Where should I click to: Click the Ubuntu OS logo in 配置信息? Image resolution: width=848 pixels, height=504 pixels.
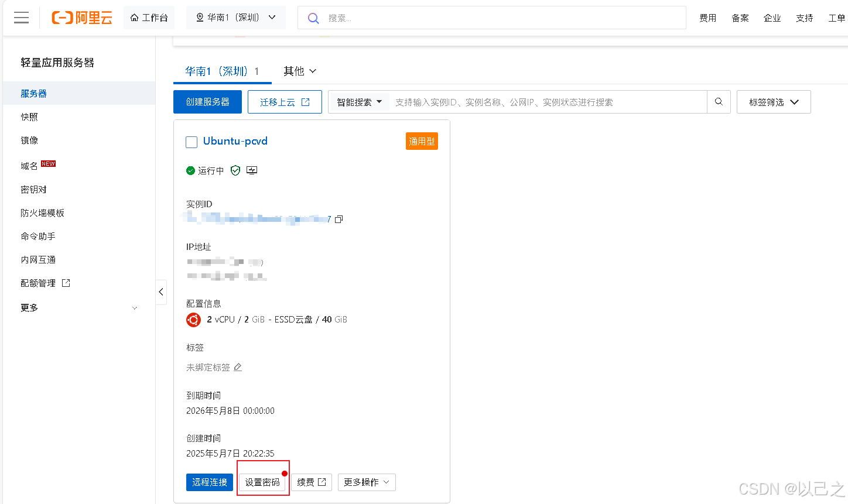point(193,320)
